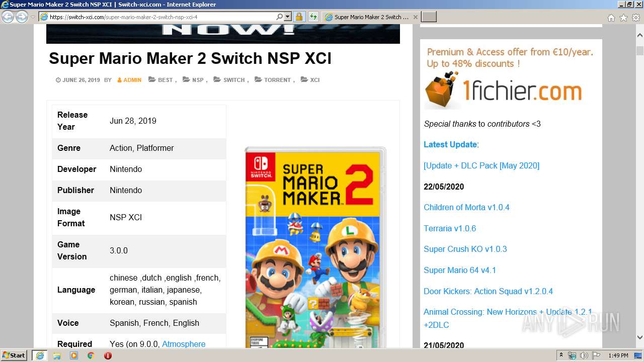Click the folder icon beside TORRENT
Viewport: 644px width, 362px height.
point(258,79)
